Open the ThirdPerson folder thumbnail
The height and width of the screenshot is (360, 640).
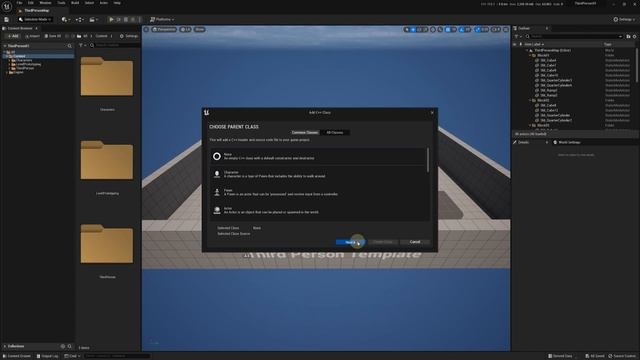point(107,244)
